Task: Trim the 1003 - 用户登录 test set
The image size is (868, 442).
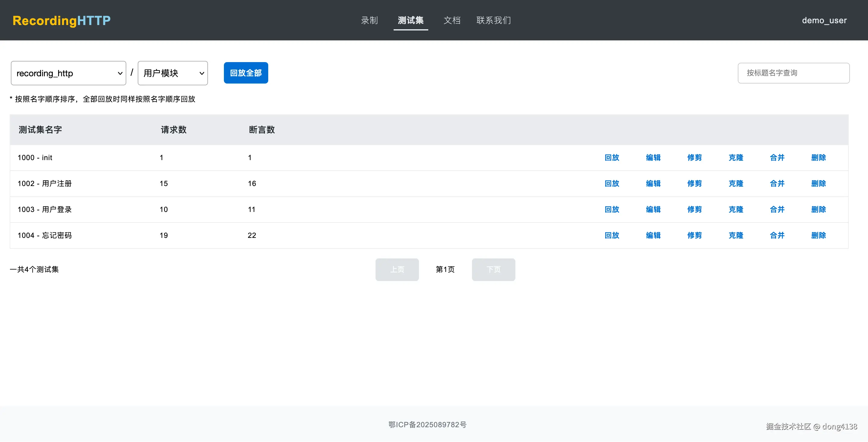Action: click(694, 209)
